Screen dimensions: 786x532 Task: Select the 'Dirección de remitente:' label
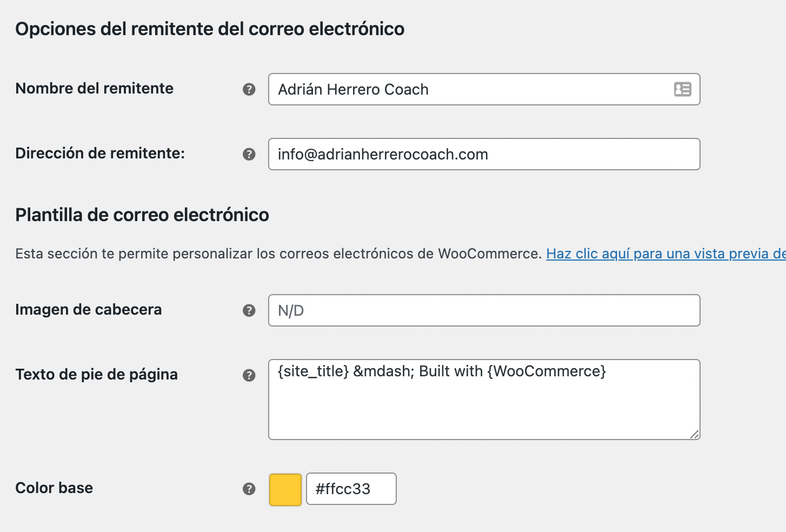tap(100, 153)
